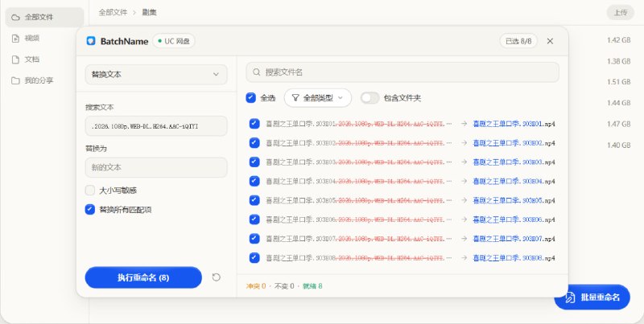This screenshot has width=644, height=324.
Task: Click new name 喜剧之王单口季.S03E04.mp4
Action: (x=514, y=181)
